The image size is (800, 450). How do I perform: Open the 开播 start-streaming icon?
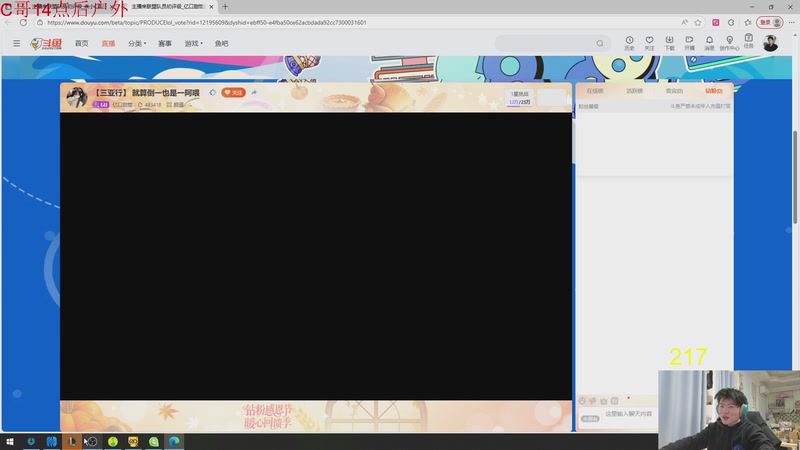coord(689,43)
